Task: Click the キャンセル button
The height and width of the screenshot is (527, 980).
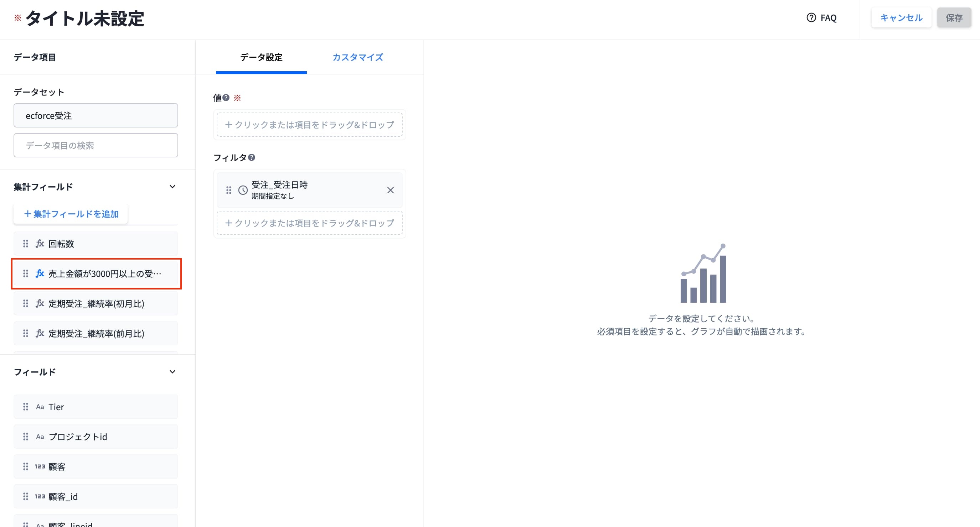Action: 901,18
